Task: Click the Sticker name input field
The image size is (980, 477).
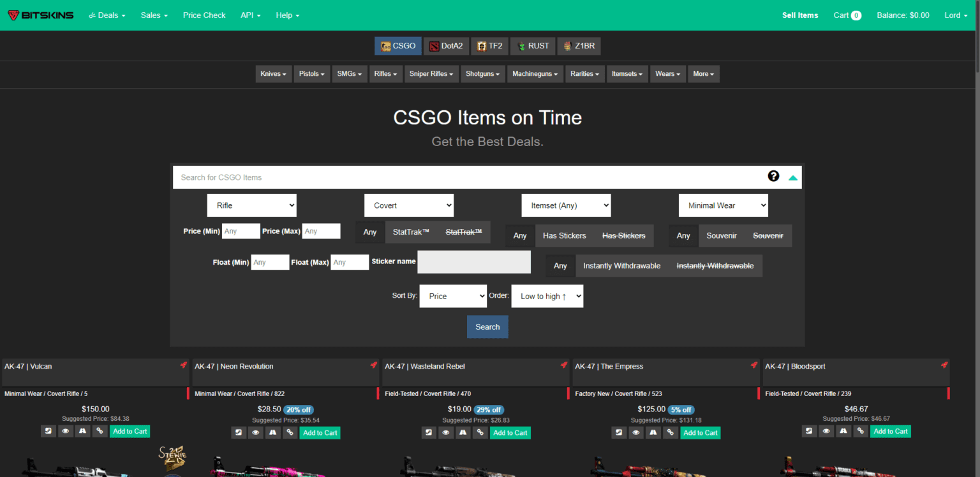Action: [x=474, y=261]
